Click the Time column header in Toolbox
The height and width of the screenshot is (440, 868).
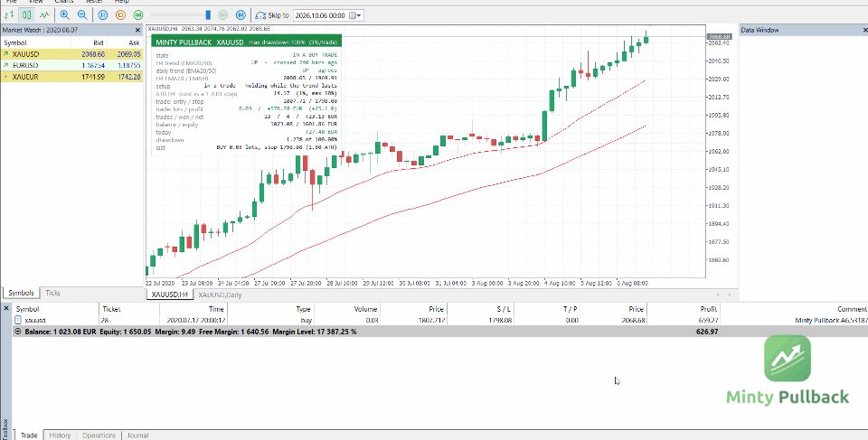tap(216, 309)
